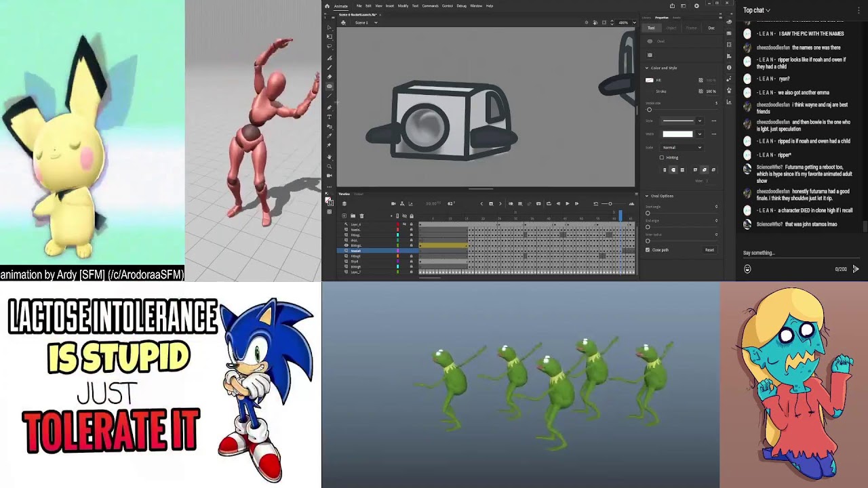Click the insert keyframe button in timeline
Image resolution: width=868 pixels, height=488 pixels.
[x=491, y=203]
